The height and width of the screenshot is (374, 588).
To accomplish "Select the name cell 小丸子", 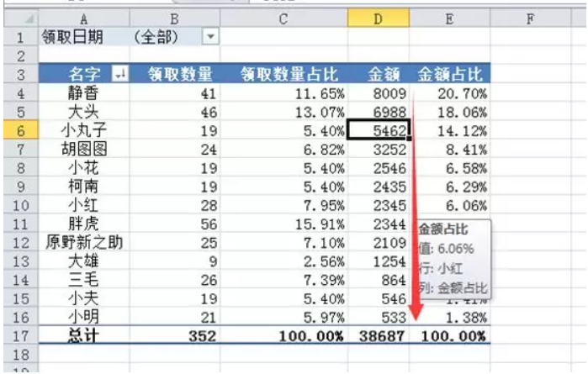I will [84, 130].
